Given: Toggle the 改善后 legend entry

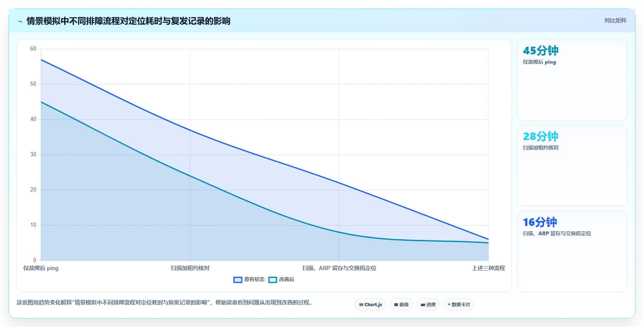Looking at the screenshot, I should point(282,279).
